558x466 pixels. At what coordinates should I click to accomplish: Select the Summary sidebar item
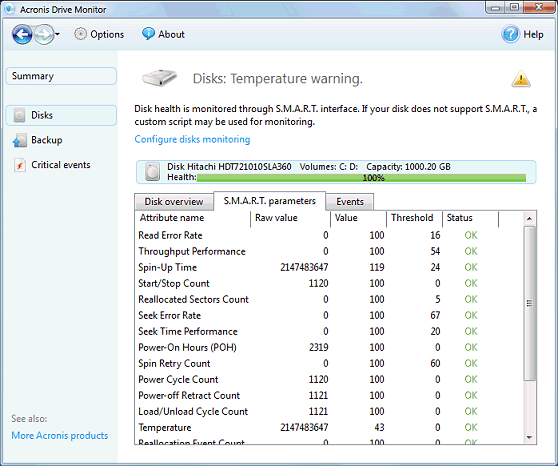click(61, 76)
